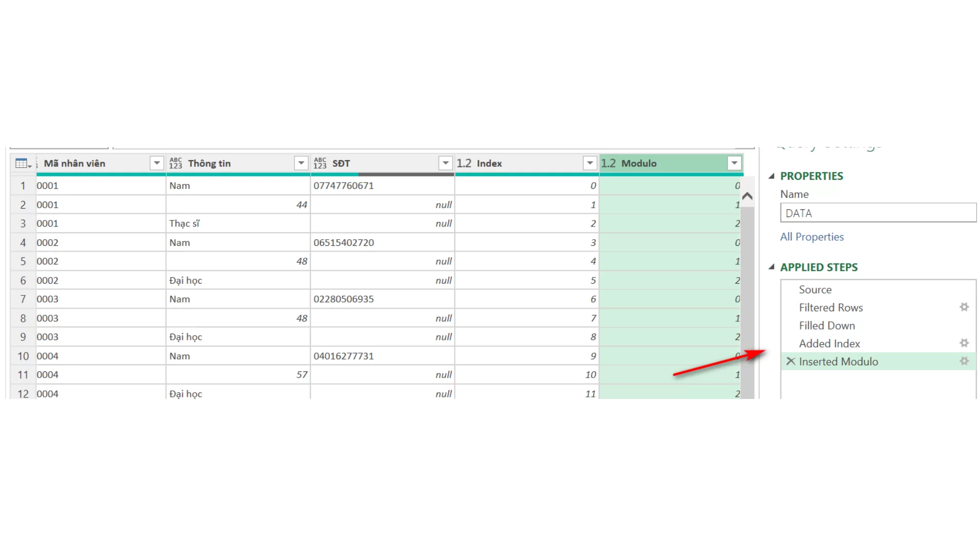Open filter dropdown on Mã nhân viên column
This screenshot has width=980, height=551.
157,163
